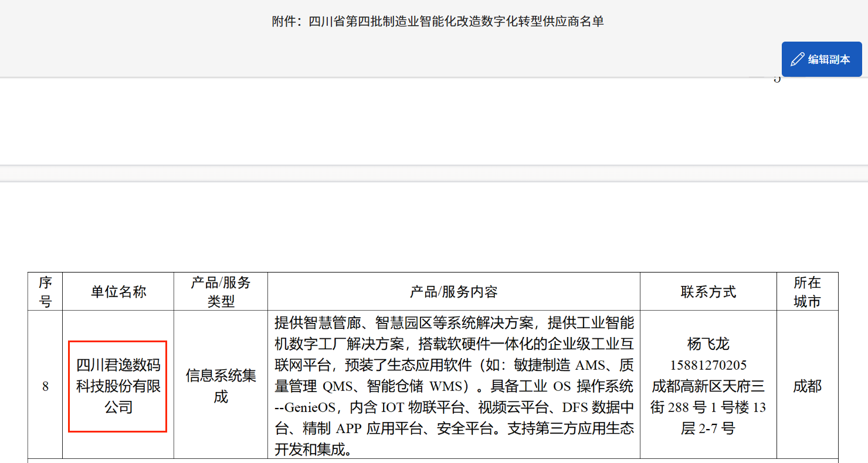Click contact name 杨飞龙
Image resolution: width=868 pixels, height=463 pixels.
click(708, 343)
